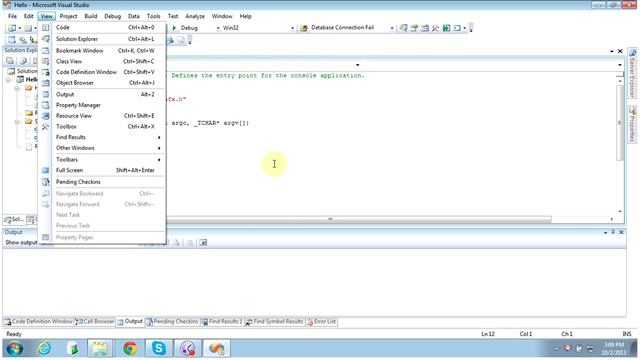Click the Object Browser toolbar icon
Viewport: 640px width, 360px height.
(425, 28)
